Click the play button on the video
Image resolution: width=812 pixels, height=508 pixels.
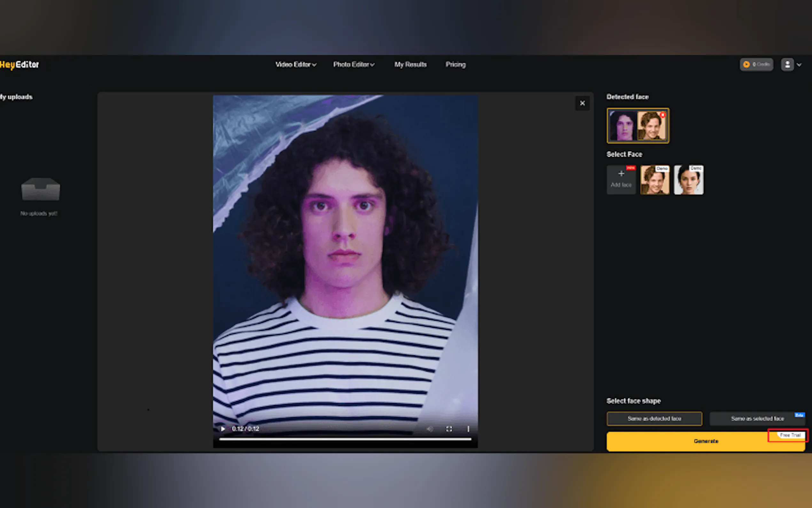pyautogui.click(x=223, y=429)
